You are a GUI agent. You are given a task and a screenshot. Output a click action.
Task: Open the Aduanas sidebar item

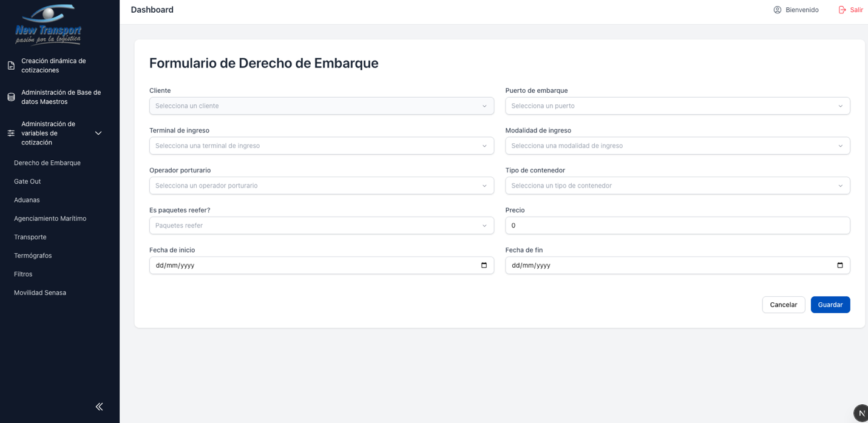(x=27, y=200)
